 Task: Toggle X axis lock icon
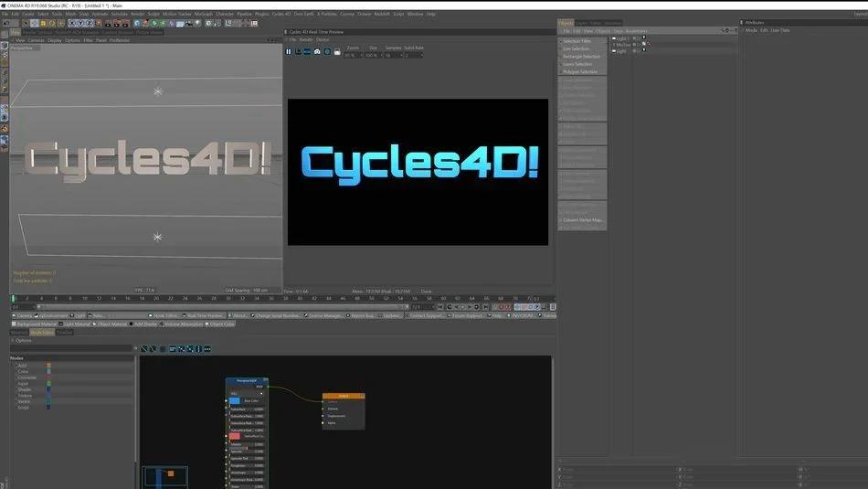71,23
